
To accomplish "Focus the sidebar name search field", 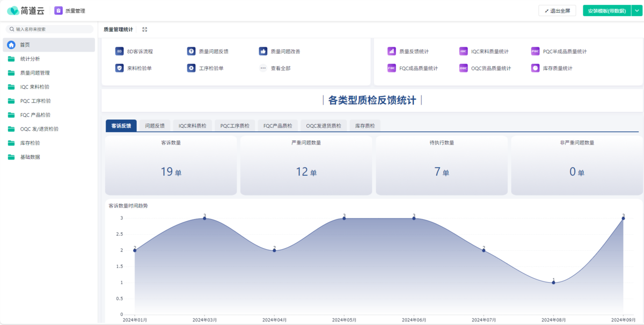I will tap(51, 30).
